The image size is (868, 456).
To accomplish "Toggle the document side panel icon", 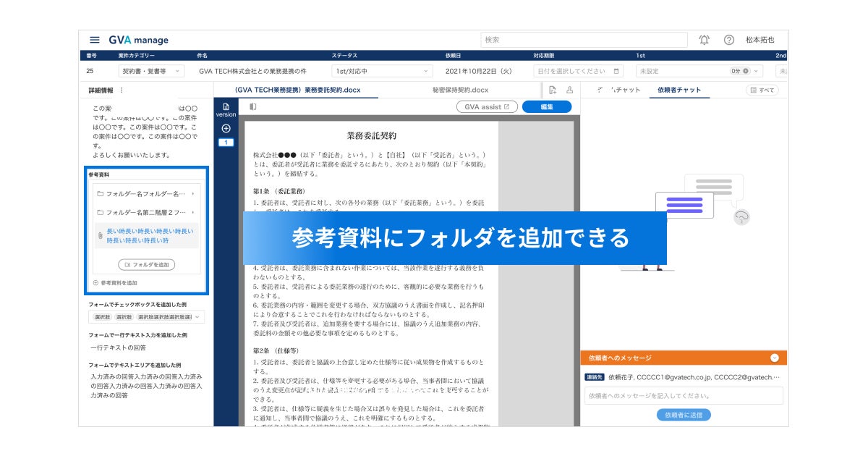I will click(x=253, y=106).
